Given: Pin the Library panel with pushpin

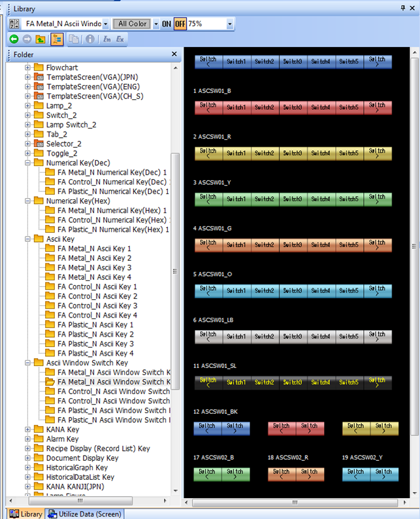Looking at the screenshot, I should click(403, 8).
